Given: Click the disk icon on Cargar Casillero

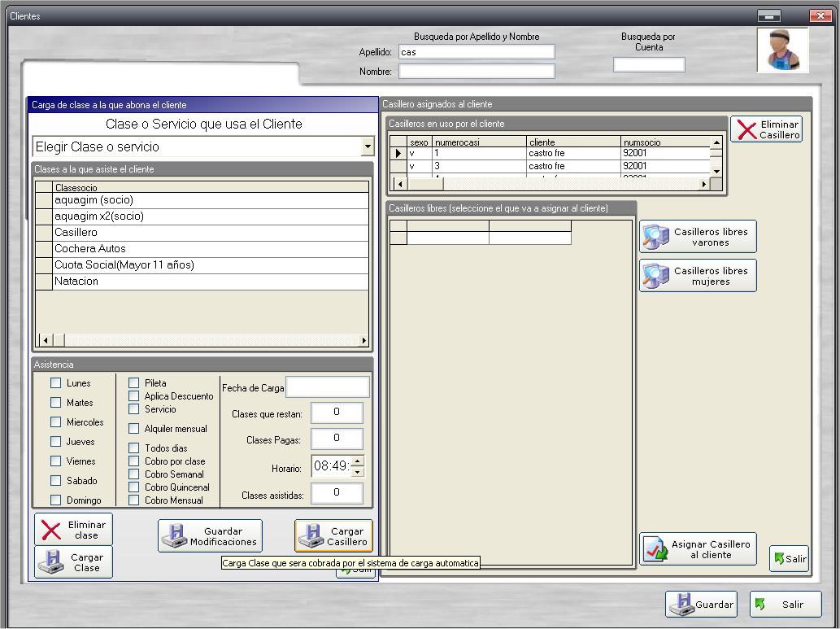Looking at the screenshot, I should 311,536.
